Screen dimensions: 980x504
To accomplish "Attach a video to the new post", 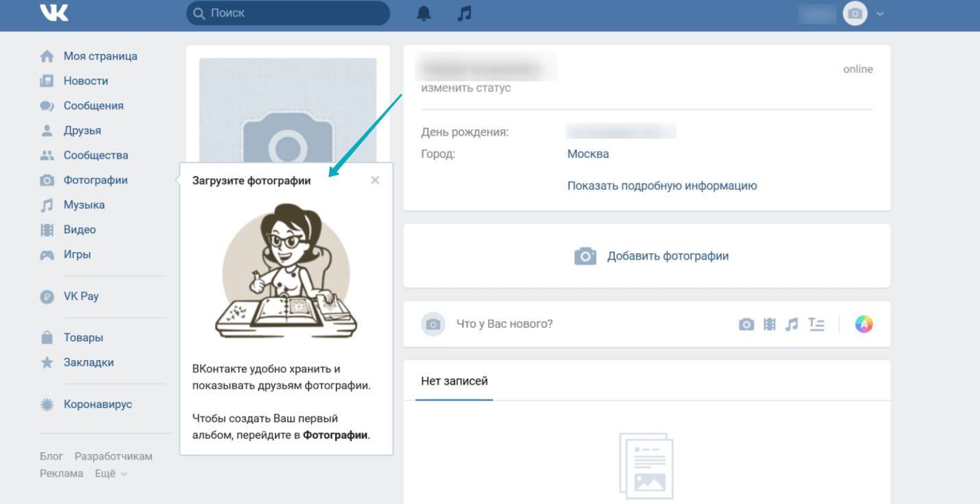I will [x=770, y=325].
